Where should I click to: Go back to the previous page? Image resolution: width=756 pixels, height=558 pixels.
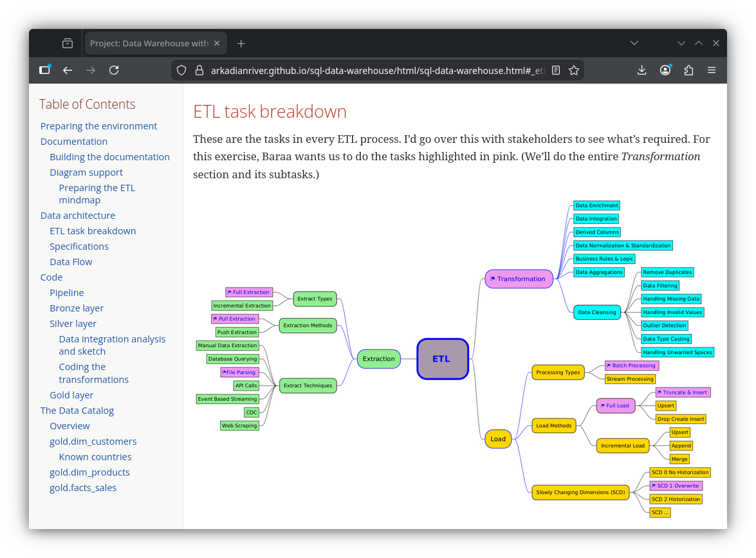pos(68,70)
